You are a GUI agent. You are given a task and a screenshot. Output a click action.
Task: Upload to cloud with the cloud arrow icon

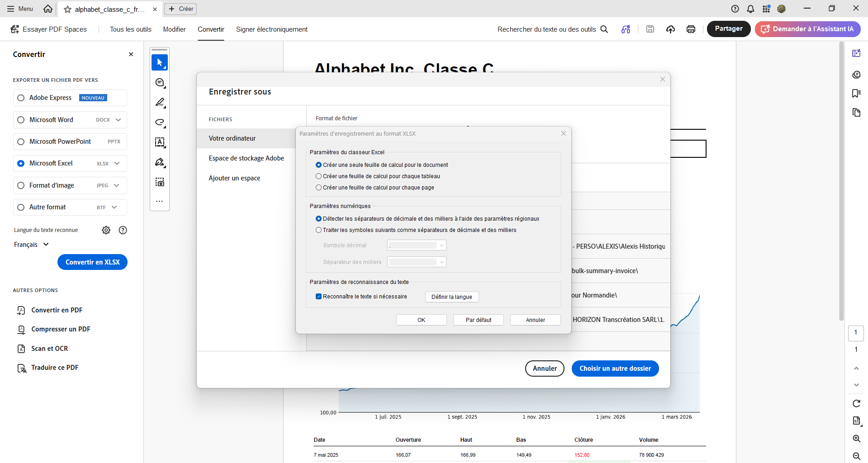670,29
